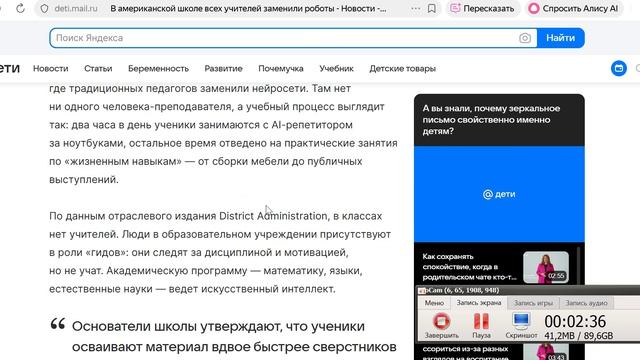Stop recording with Завершить button
The height and width of the screenshot is (360, 640).
442,325
